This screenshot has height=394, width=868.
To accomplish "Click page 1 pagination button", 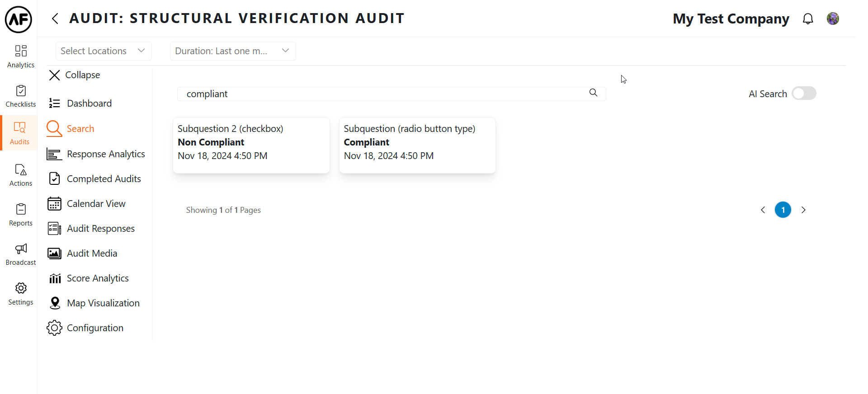I will click(x=783, y=210).
